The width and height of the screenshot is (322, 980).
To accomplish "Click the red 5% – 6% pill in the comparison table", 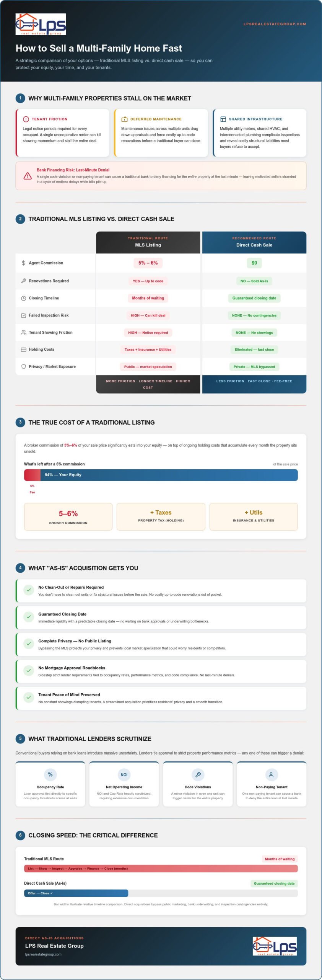I will pyautogui.click(x=148, y=263).
